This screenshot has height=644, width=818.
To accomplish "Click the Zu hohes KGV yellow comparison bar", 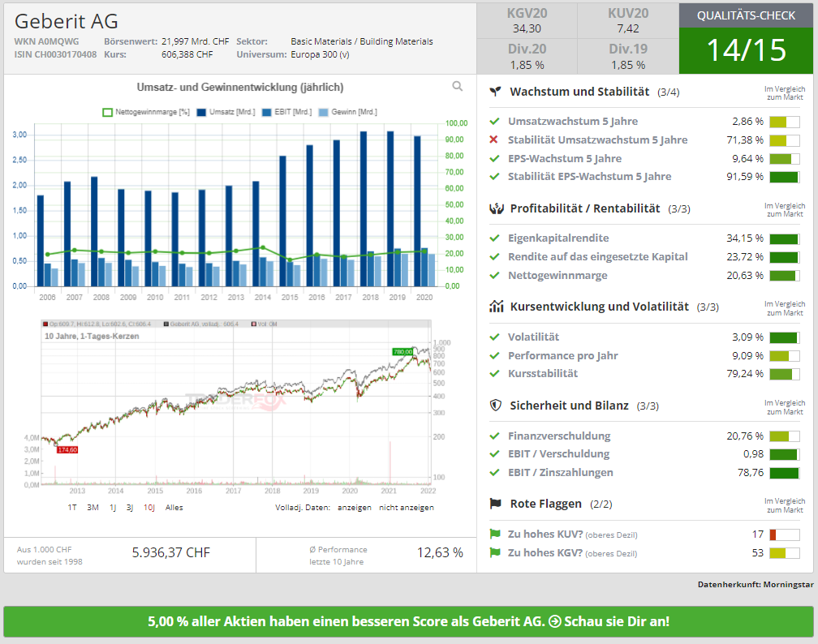I will coord(784,553).
